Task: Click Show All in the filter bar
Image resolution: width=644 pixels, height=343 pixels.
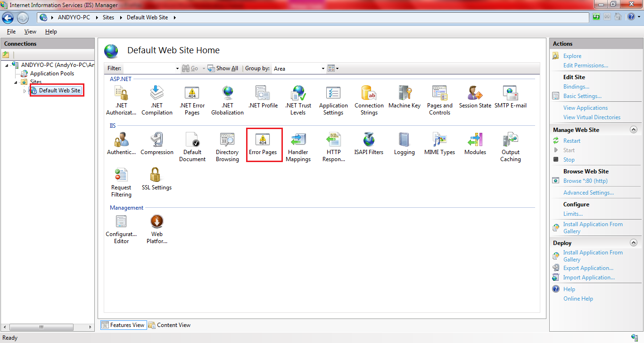Action: click(223, 68)
